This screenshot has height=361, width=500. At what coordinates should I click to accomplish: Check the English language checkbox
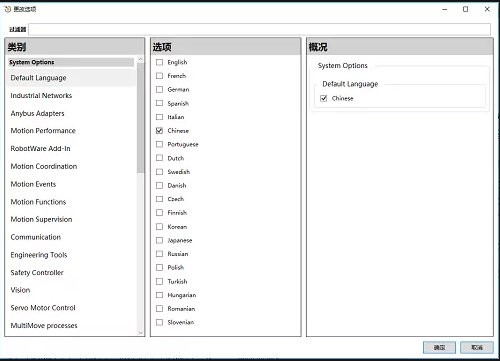[x=160, y=62]
